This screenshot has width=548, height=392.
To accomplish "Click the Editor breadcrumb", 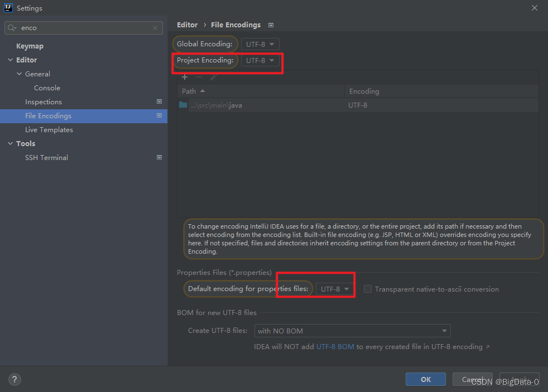I will coord(188,25).
